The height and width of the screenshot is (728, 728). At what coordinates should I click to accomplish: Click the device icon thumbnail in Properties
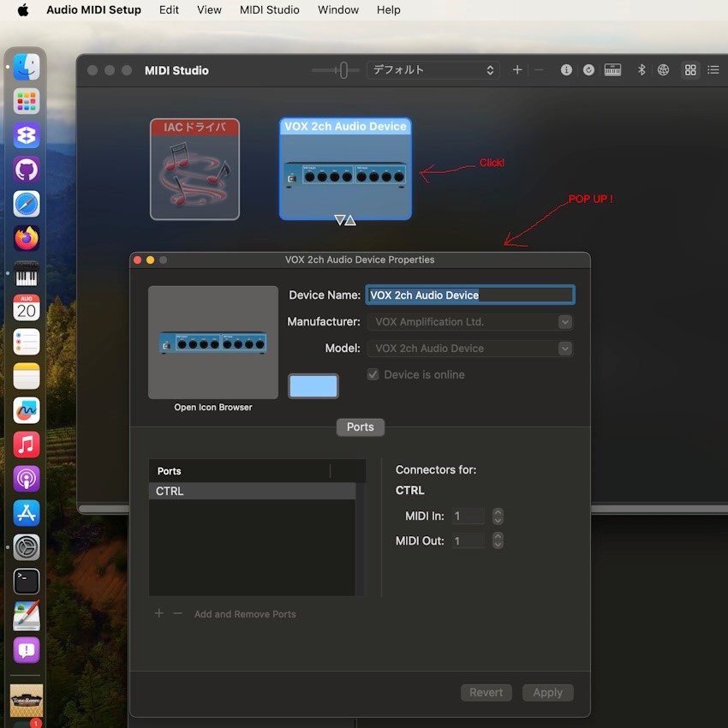[x=213, y=343]
